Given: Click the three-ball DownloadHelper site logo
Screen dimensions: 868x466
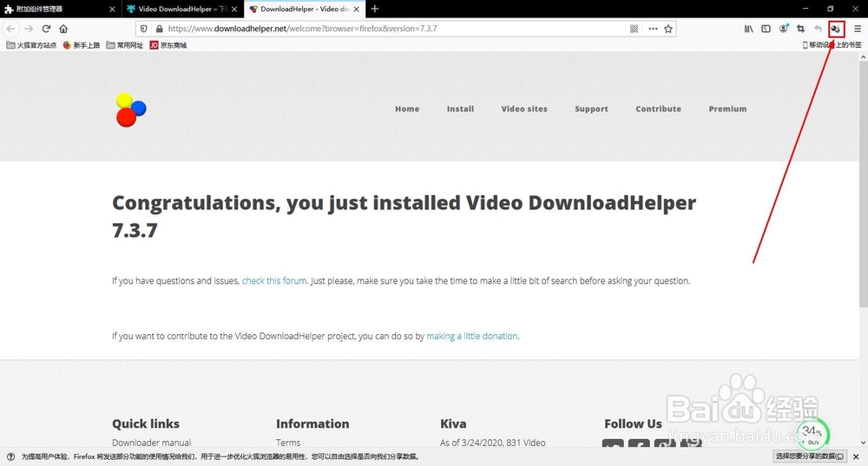Looking at the screenshot, I should [x=131, y=109].
